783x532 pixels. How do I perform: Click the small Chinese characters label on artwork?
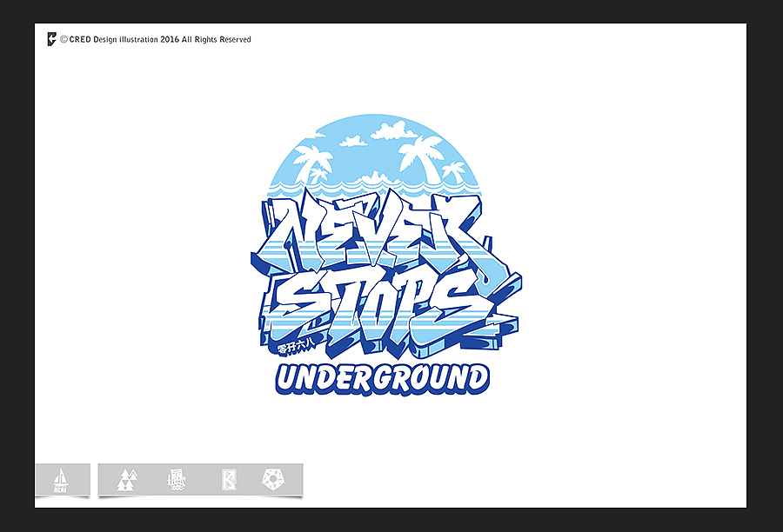click(x=296, y=346)
